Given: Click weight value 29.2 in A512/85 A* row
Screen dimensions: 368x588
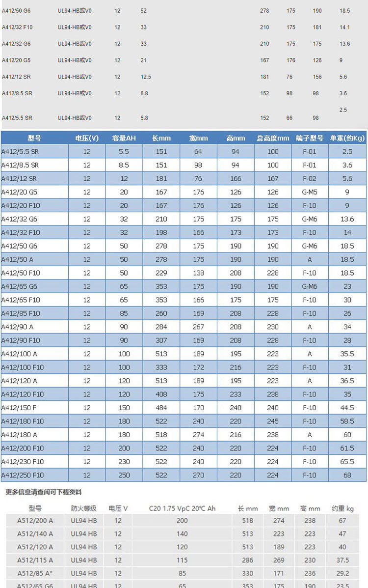Looking at the screenshot, I should tap(342, 573).
